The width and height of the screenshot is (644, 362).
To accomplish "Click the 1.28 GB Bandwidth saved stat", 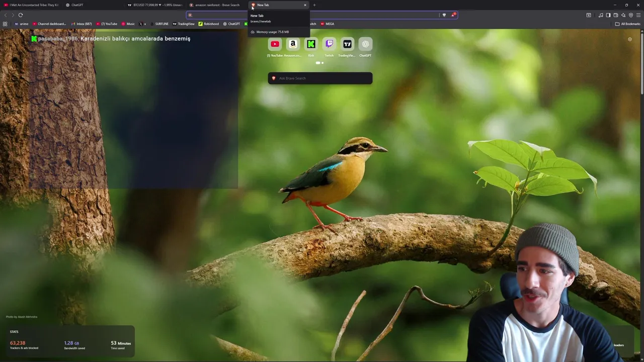I will [74, 345].
